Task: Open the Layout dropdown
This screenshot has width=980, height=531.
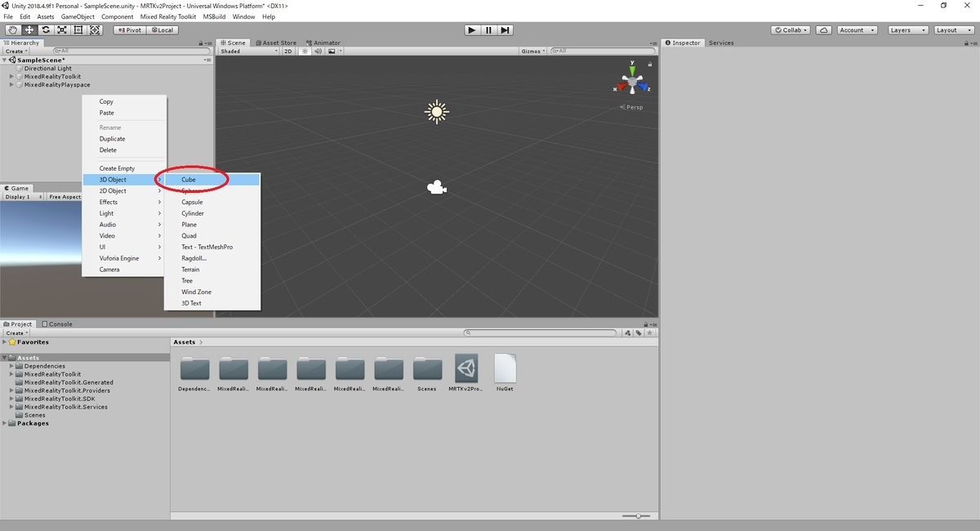Action: pyautogui.click(x=953, y=30)
